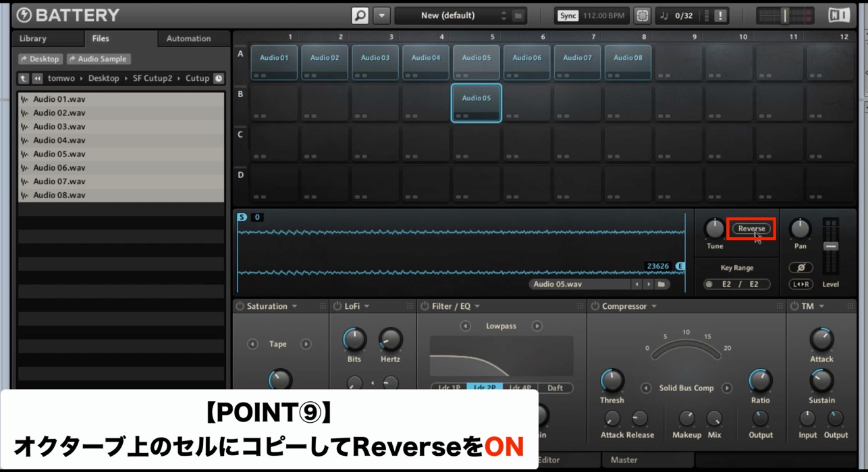
Task: Click the NI logo icon
Action: coord(838,15)
